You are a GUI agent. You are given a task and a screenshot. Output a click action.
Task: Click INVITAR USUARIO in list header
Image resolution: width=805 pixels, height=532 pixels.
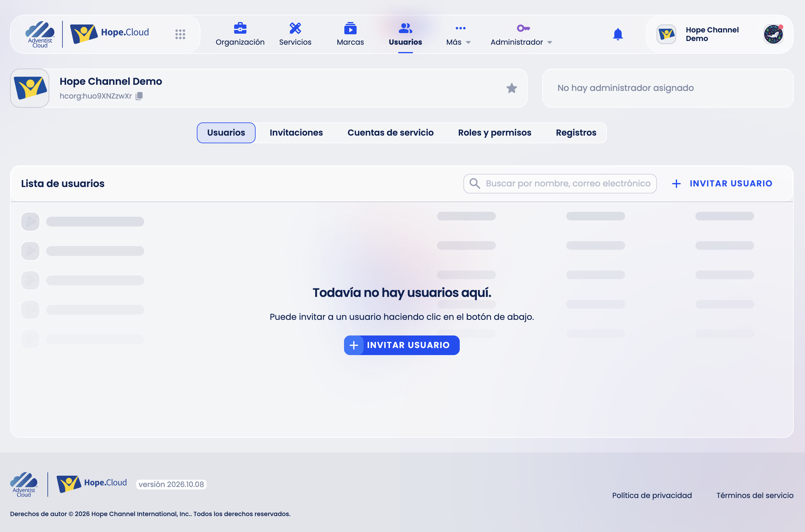click(x=722, y=184)
